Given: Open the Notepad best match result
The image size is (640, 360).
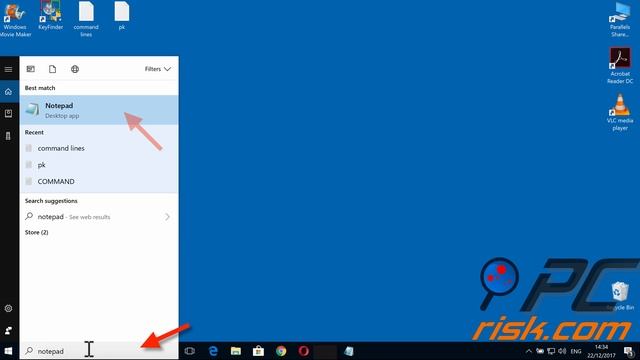Looking at the screenshot, I should [x=99, y=110].
